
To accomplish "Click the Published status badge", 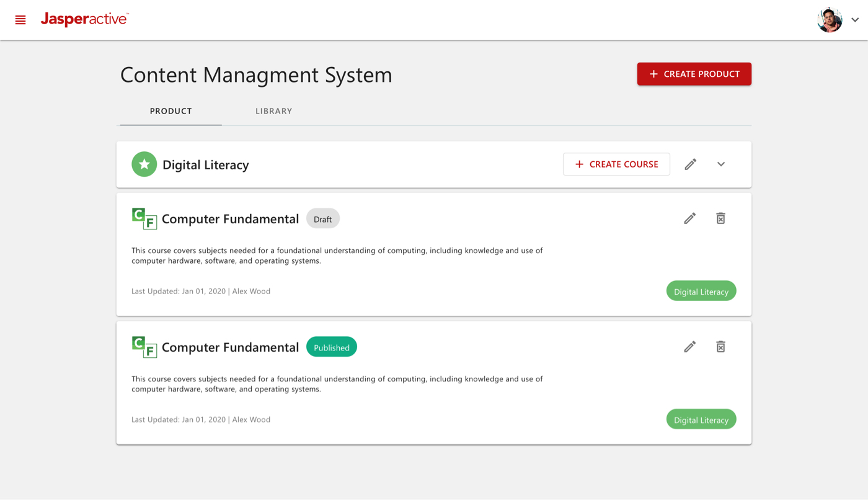I will click(x=331, y=347).
